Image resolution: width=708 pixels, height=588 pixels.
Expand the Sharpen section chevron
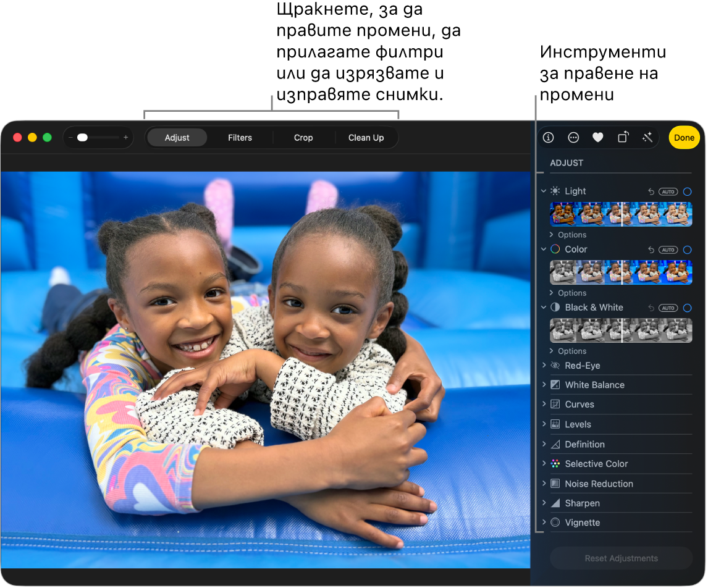tap(545, 503)
